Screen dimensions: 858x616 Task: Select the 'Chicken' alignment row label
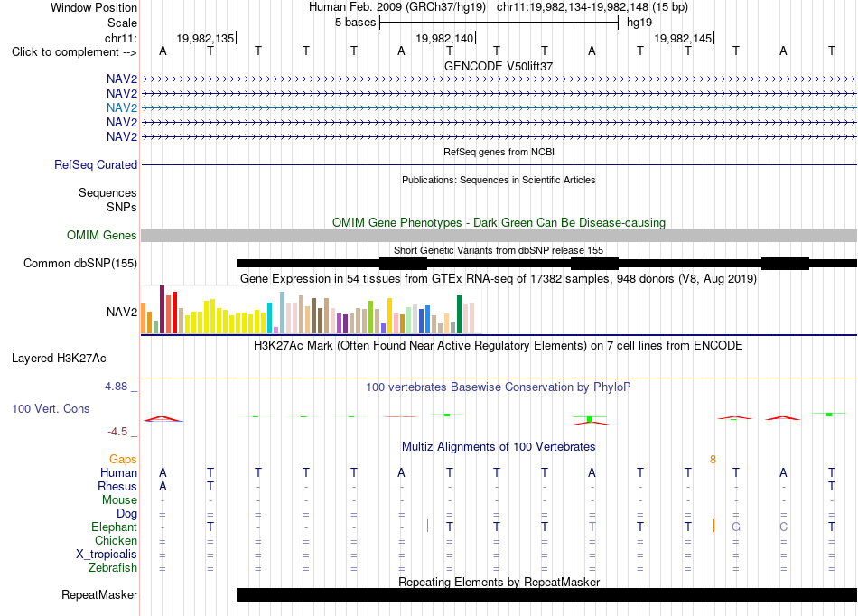coord(116,540)
